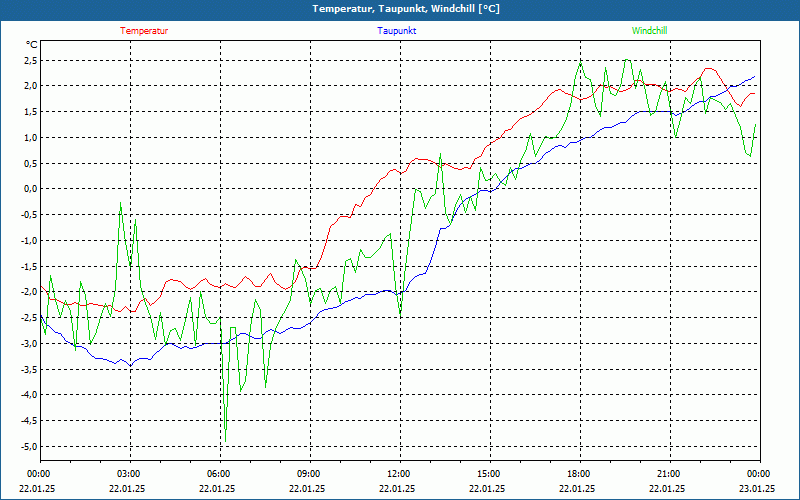
Task: Click the -0,5 y-axis value
Action: (30, 215)
